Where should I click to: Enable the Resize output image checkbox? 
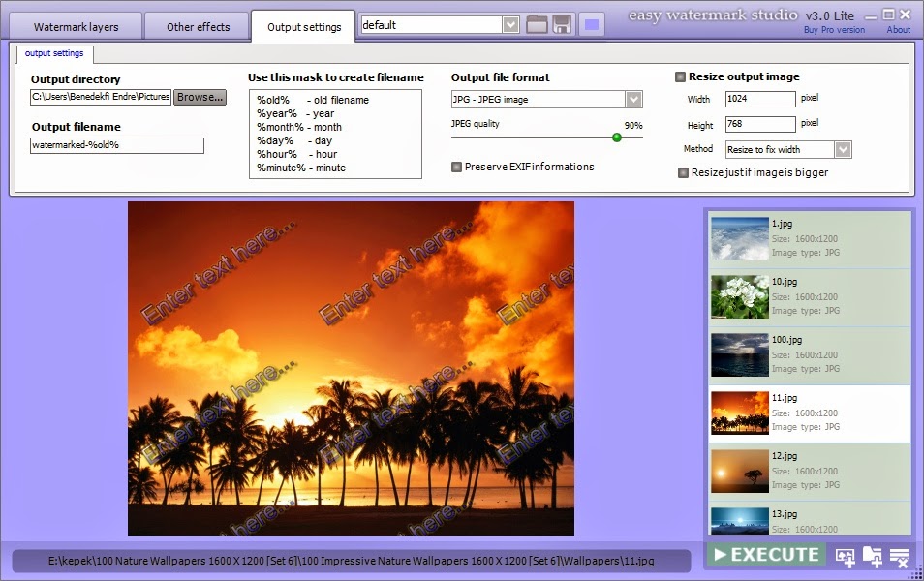[680, 76]
